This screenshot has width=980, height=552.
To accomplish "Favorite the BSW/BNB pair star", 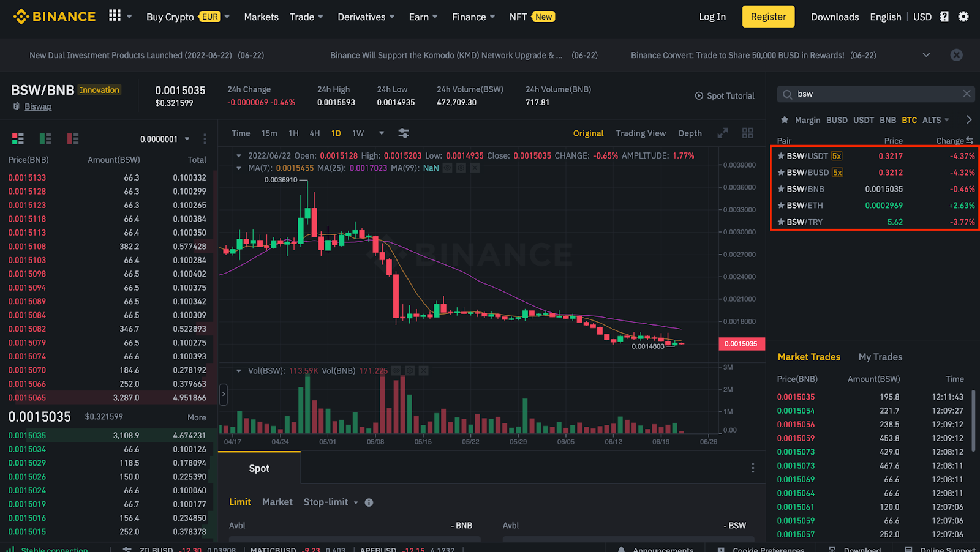I will tap(781, 189).
